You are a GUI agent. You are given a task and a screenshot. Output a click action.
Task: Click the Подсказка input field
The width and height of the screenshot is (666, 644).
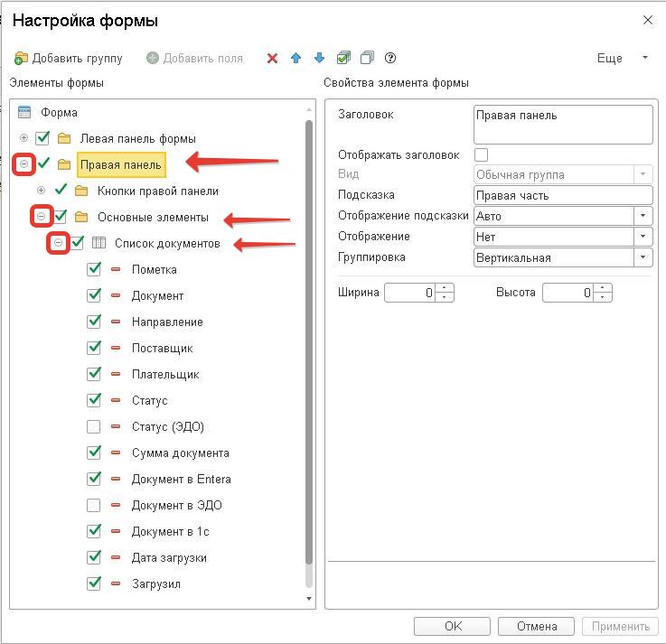pyautogui.click(x=563, y=195)
